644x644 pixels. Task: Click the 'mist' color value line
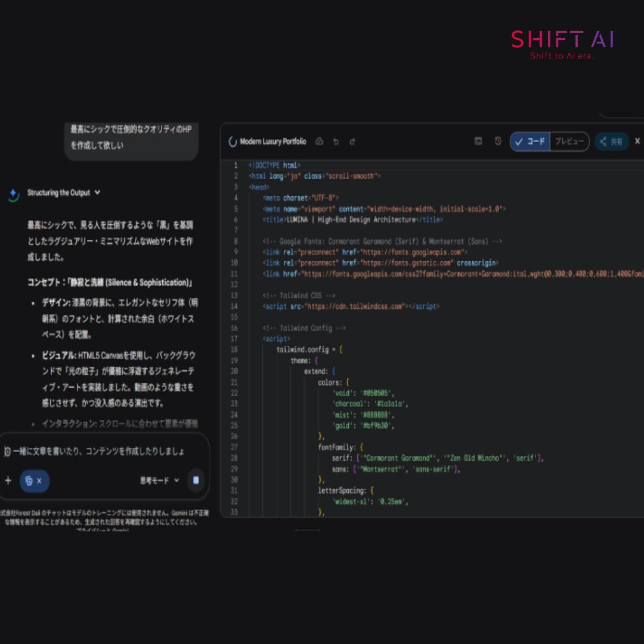pyautogui.click(x=363, y=414)
